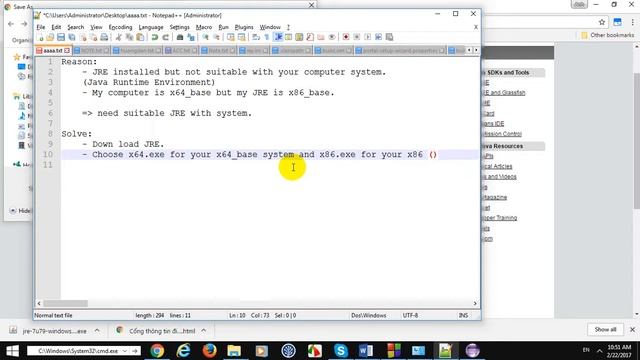Click the Redo toolbar icon
This screenshot has height=360, width=640.
click(165, 38)
